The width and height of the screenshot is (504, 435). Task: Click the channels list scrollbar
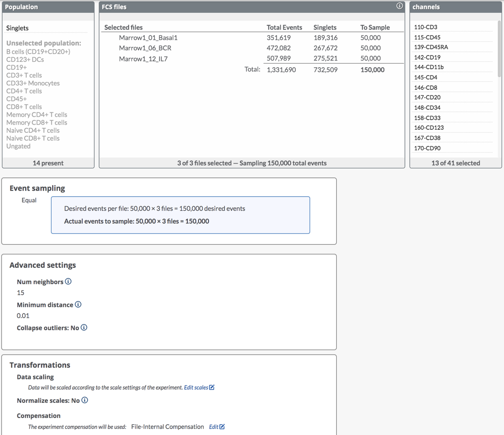pos(499,49)
